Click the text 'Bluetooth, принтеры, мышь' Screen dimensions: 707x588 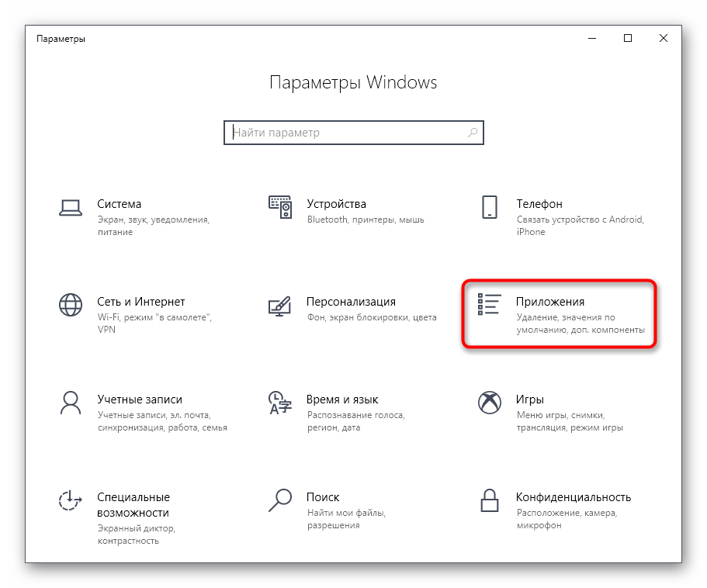366,220
